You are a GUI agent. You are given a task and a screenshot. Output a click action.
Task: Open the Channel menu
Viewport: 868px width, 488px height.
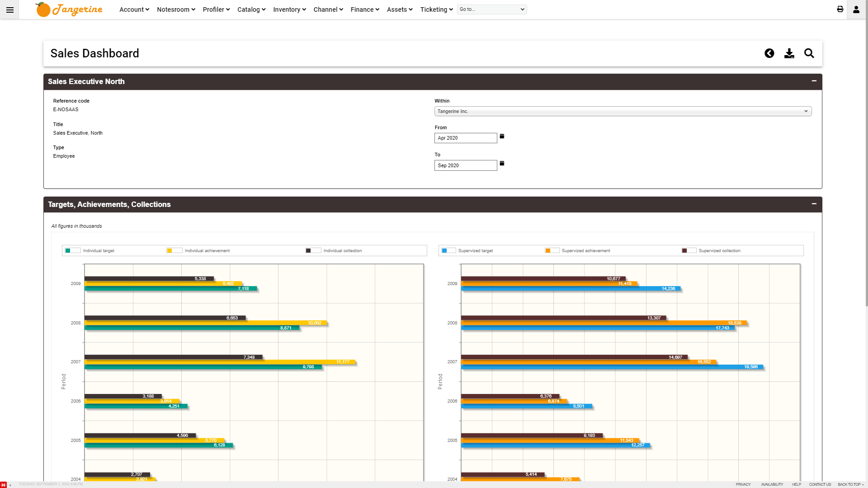coord(328,9)
